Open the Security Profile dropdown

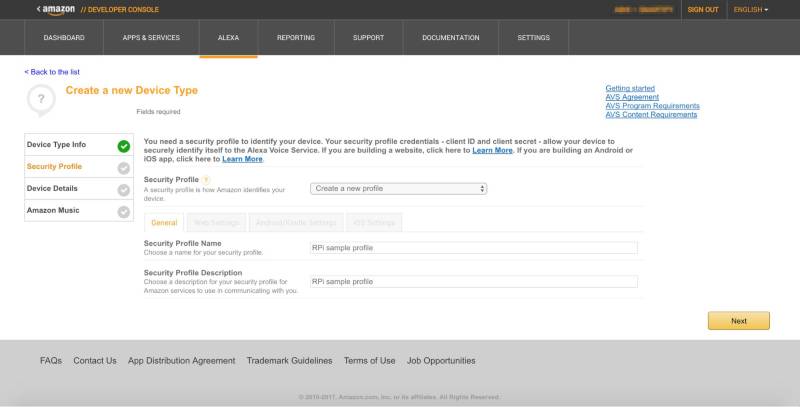pos(398,189)
